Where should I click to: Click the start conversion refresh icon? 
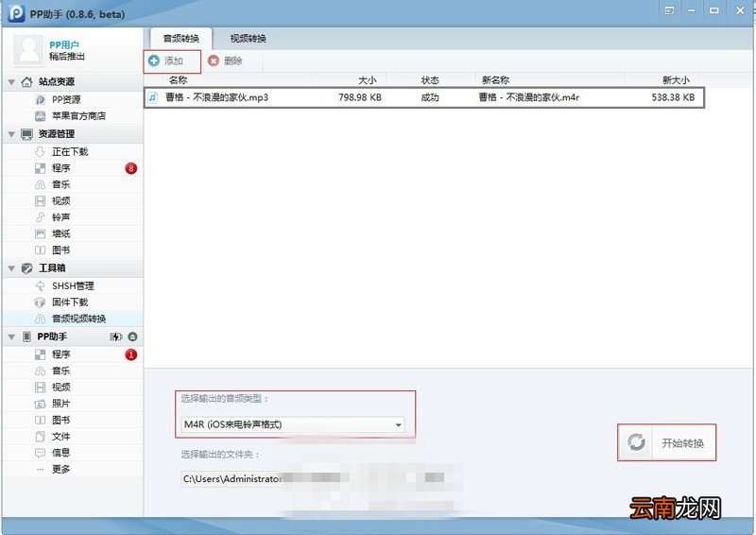pyautogui.click(x=636, y=442)
